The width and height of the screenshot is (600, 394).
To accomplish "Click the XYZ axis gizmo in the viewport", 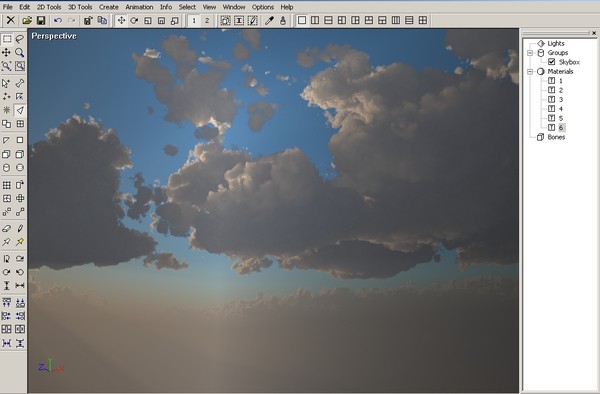I will 50,366.
